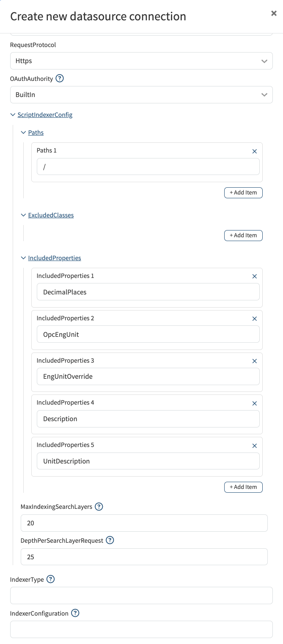The height and width of the screenshot is (644, 283).
Task: Show help for DepthPerSearchLayerRequest
Action: coord(110,540)
